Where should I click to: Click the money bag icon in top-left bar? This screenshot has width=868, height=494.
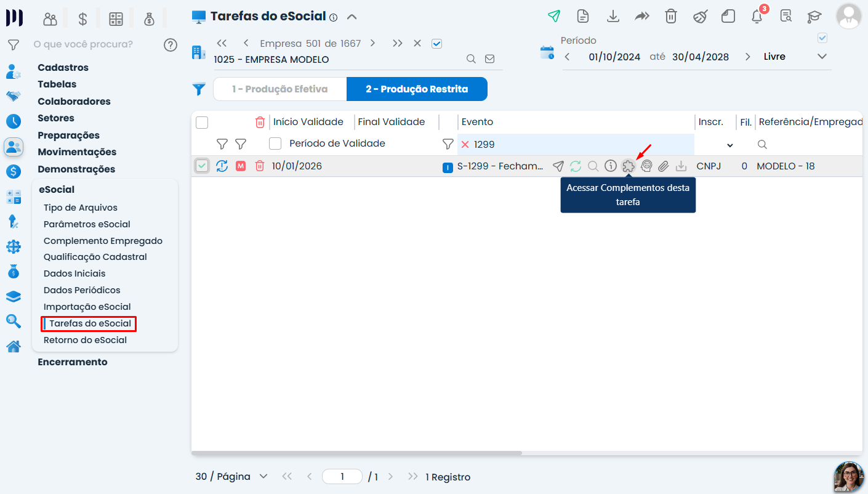click(x=149, y=19)
